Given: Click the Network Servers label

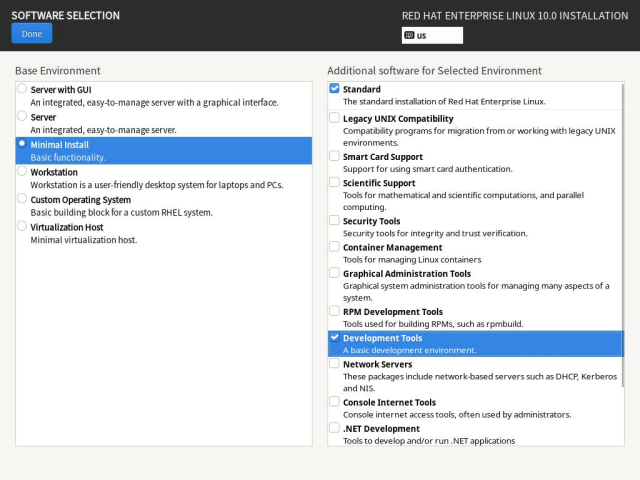Looking at the screenshot, I should coord(378,364).
